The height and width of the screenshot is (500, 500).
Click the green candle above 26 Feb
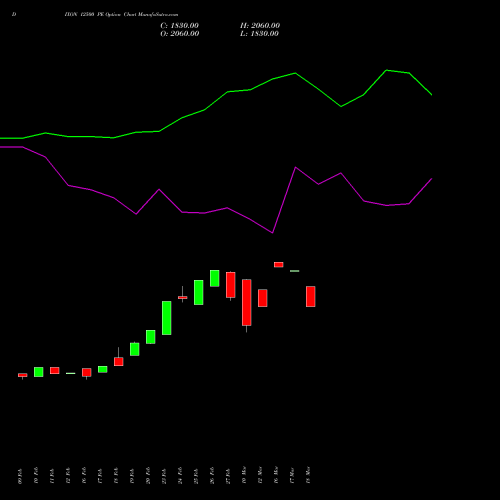(x=215, y=278)
